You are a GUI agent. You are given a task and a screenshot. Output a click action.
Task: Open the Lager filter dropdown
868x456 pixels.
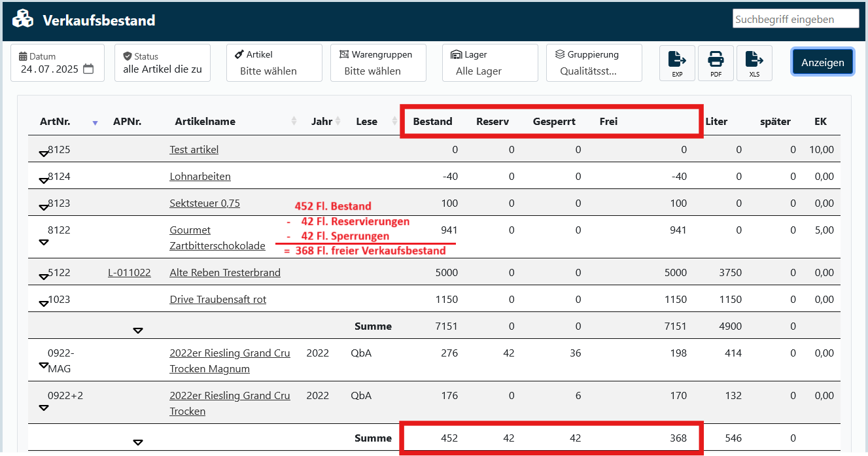click(x=490, y=63)
